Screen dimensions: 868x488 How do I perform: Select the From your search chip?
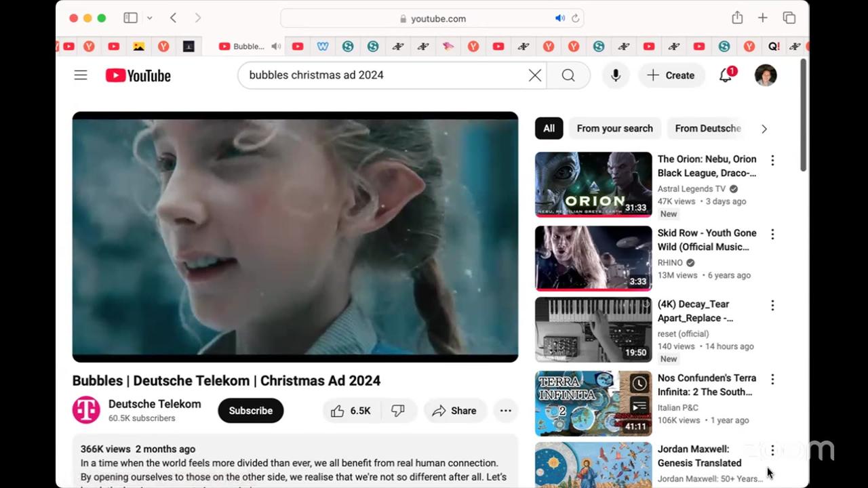[615, 128]
